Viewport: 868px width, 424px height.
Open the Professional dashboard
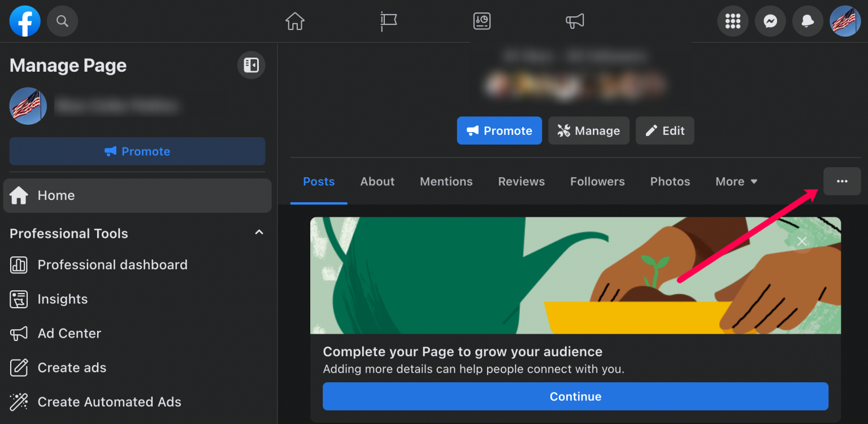tap(112, 264)
